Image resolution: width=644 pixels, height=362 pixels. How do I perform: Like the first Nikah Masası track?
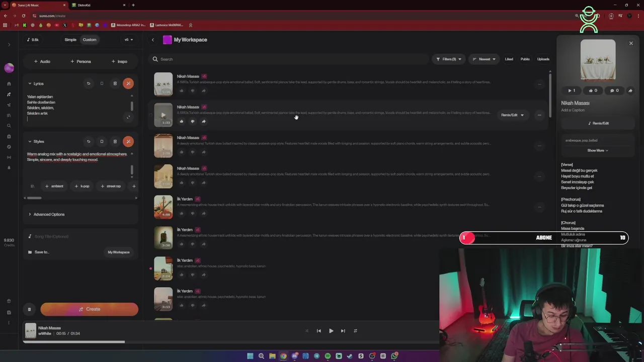click(x=182, y=90)
